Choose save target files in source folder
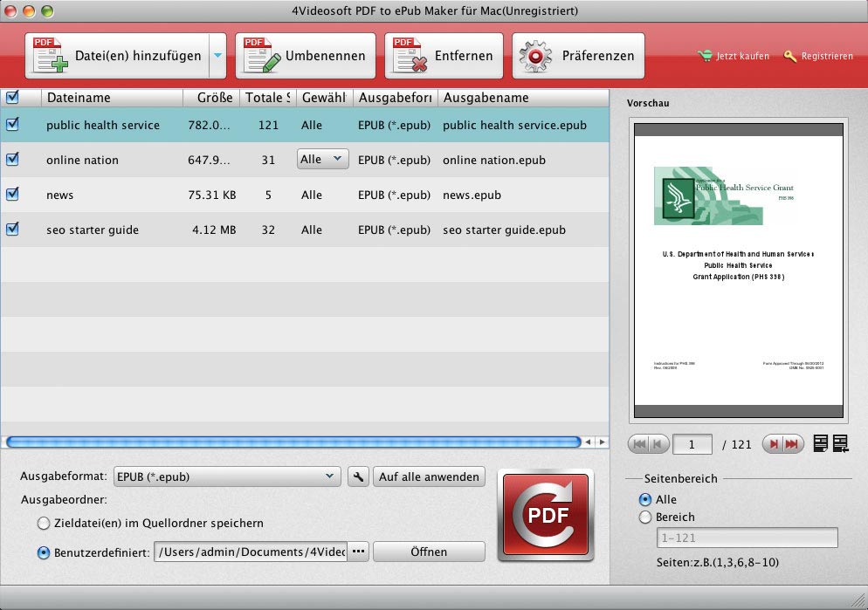Image resolution: width=868 pixels, height=610 pixels. pyautogui.click(x=44, y=523)
